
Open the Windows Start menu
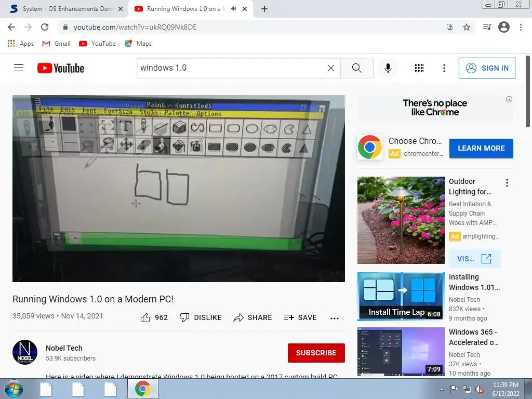click(x=14, y=389)
